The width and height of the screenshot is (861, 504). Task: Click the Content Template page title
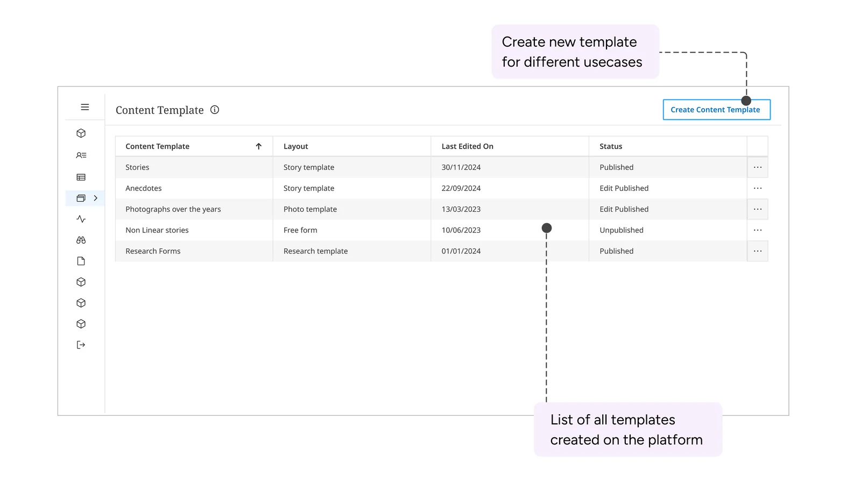tap(160, 110)
